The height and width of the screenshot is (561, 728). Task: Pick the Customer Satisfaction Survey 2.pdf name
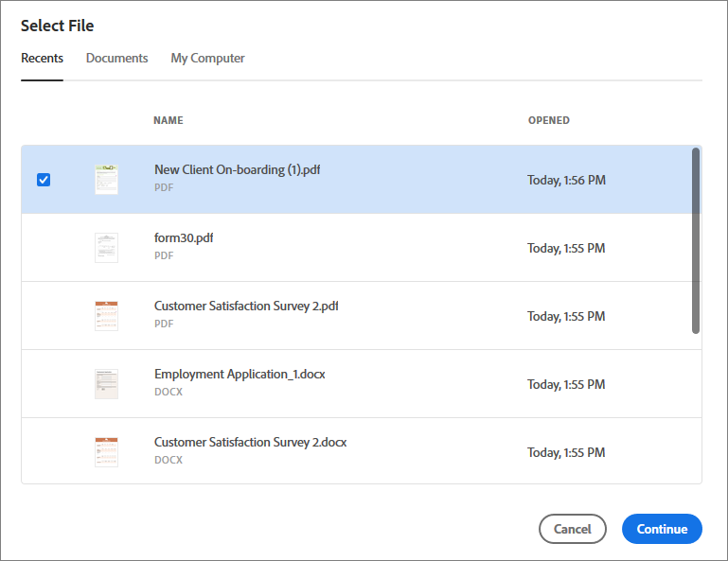click(x=246, y=307)
